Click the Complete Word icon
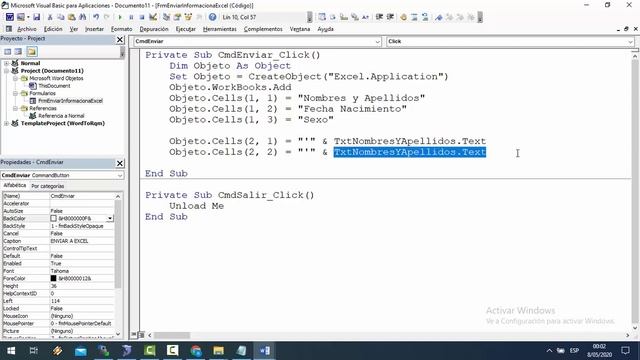 366,17
